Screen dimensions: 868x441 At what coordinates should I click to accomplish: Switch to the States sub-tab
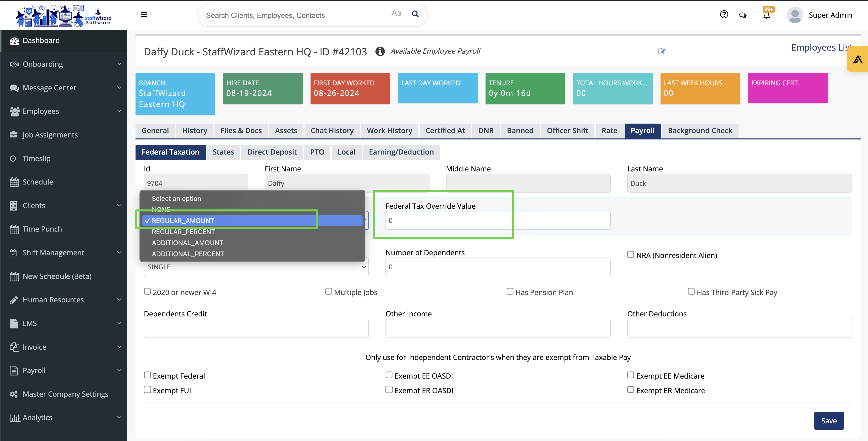223,152
